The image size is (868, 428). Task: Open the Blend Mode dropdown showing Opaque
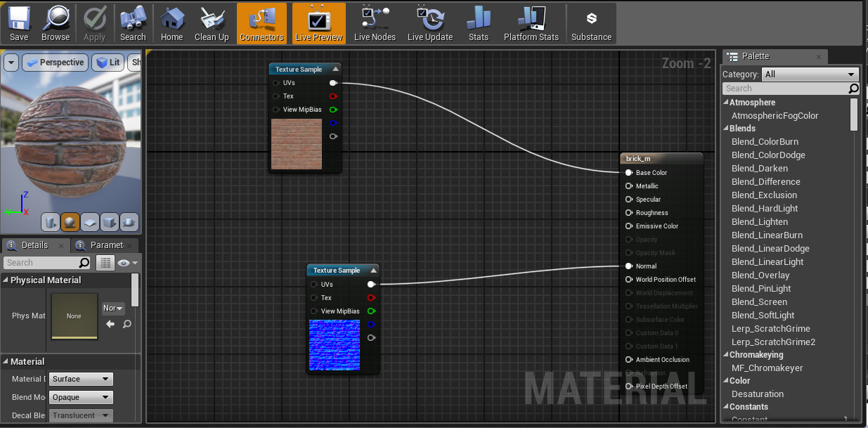pyautogui.click(x=80, y=397)
